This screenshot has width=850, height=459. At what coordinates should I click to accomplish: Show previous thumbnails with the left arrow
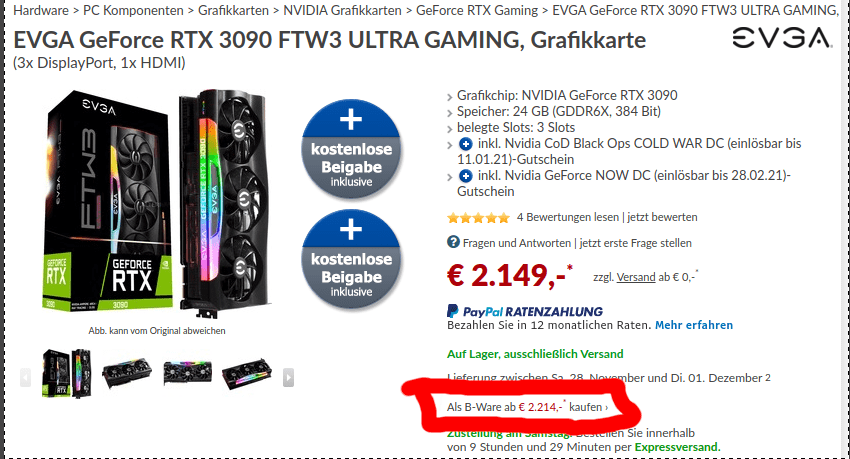pos(25,377)
